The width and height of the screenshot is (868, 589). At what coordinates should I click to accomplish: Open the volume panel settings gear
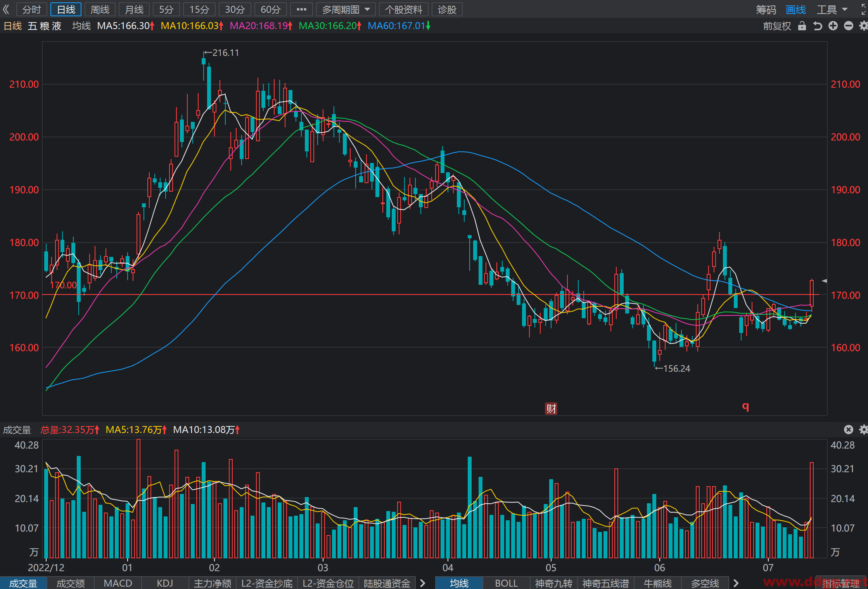point(863,430)
